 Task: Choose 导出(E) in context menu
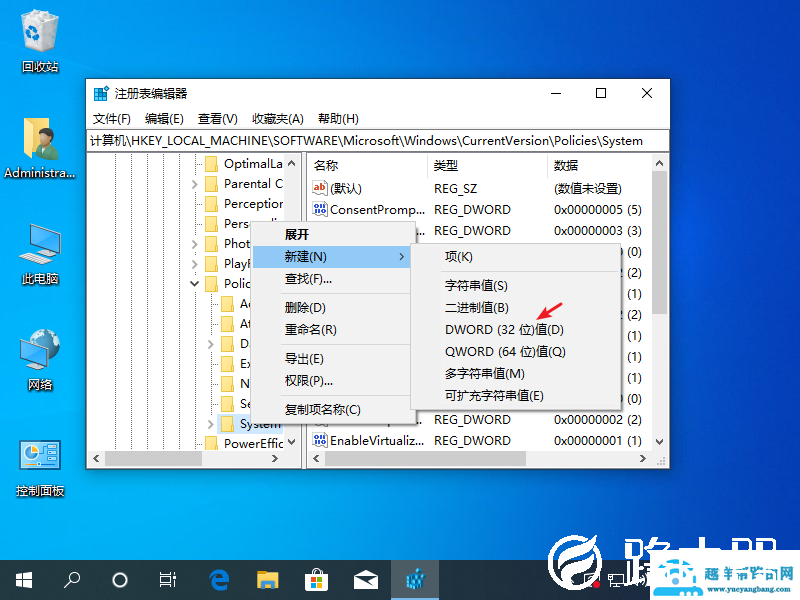click(x=333, y=359)
